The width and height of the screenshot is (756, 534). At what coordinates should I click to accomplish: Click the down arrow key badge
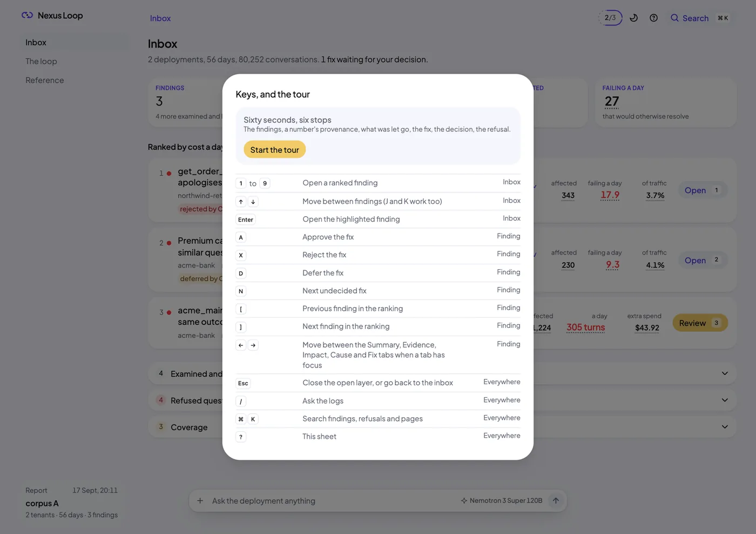(253, 202)
